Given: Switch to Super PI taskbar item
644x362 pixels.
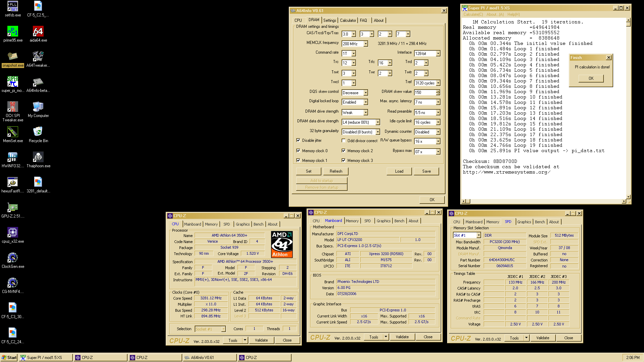Looking at the screenshot, I should coord(45,358).
